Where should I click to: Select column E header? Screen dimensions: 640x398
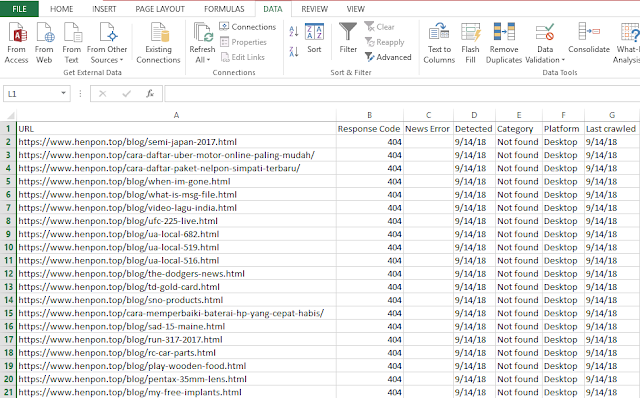pyautogui.click(x=519, y=115)
